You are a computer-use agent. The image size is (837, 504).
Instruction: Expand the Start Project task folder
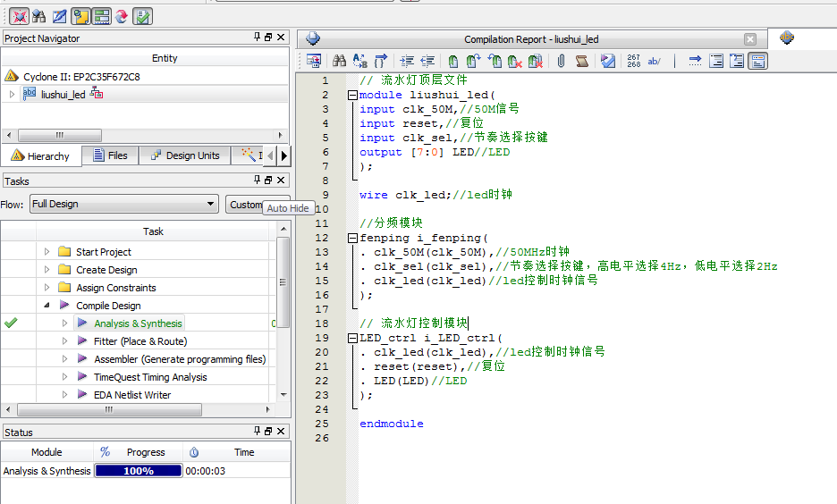coord(47,252)
